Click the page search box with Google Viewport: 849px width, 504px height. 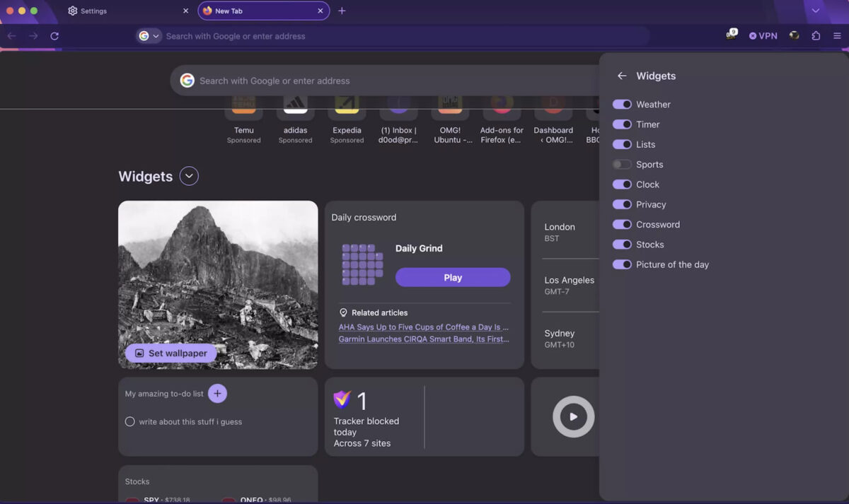(x=386, y=81)
